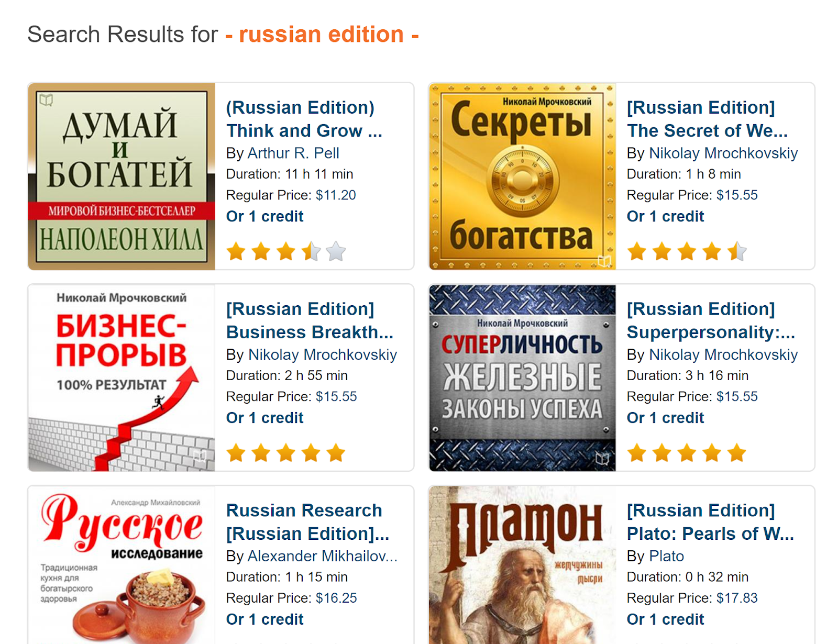Open '[Russian Edition] Superpersonality' title
838x644 pixels.
coord(711,320)
